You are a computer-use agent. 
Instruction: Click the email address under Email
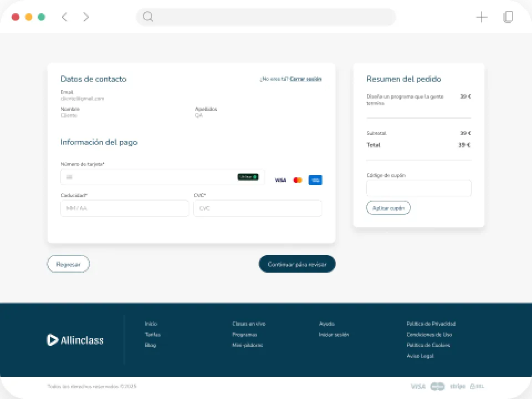pyautogui.click(x=83, y=99)
